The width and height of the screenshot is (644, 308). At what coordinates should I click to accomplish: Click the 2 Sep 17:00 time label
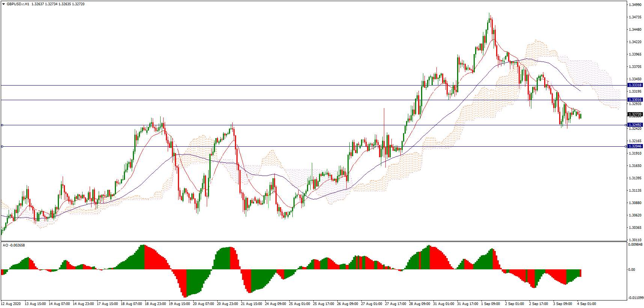click(539, 303)
